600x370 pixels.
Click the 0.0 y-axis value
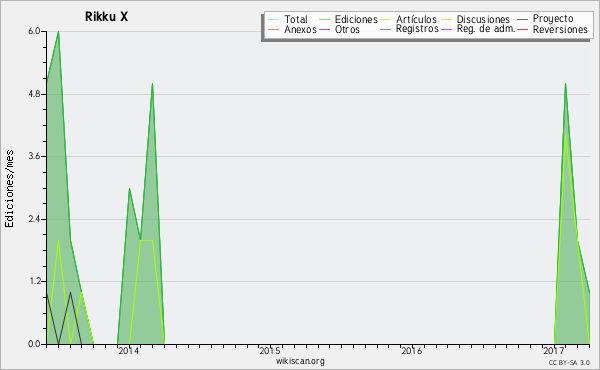click(x=34, y=344)
